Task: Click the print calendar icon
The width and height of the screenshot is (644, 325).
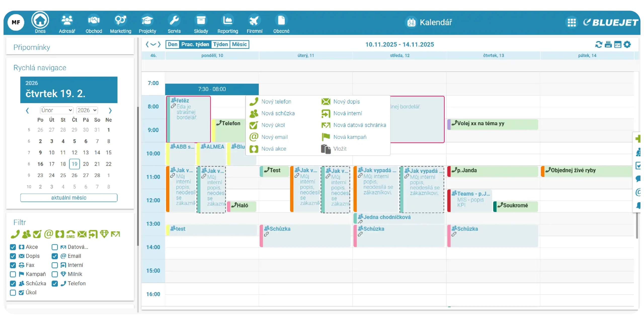Action: (608, 45)
